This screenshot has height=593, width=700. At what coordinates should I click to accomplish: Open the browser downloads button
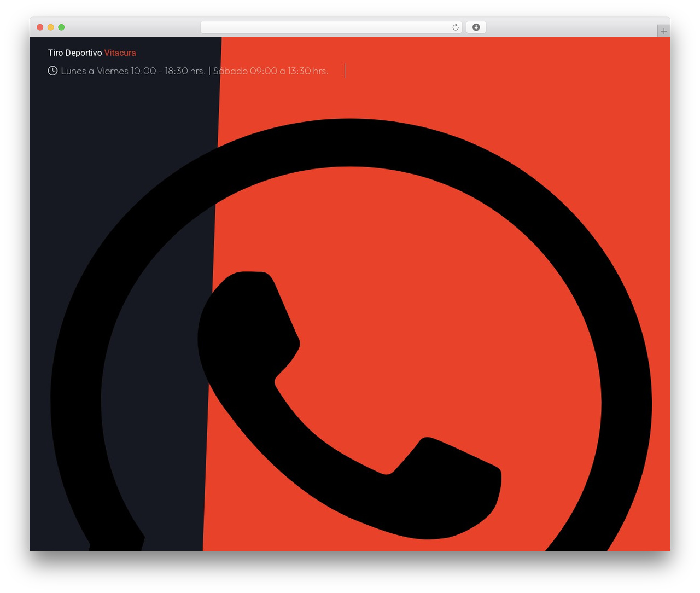476,27
